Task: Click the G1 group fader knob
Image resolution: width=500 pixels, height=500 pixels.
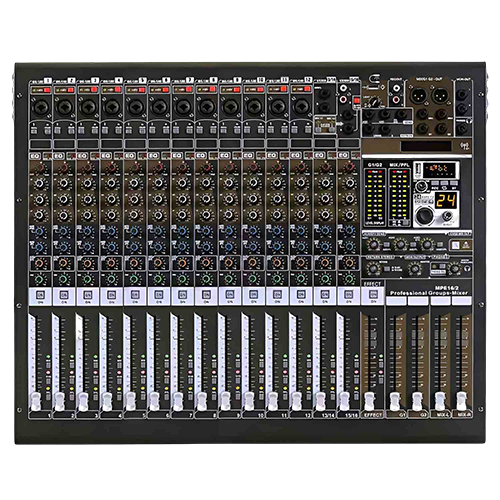Action: pos(394,401)
